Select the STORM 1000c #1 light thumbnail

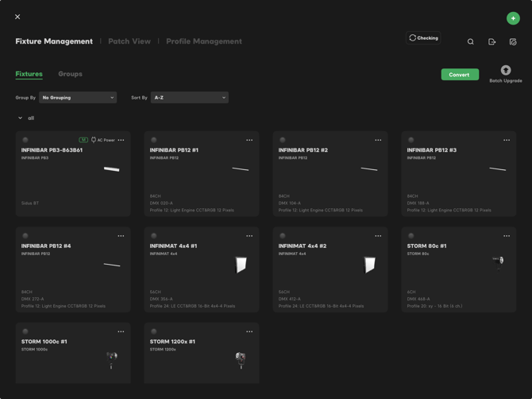tap(111, 360)
